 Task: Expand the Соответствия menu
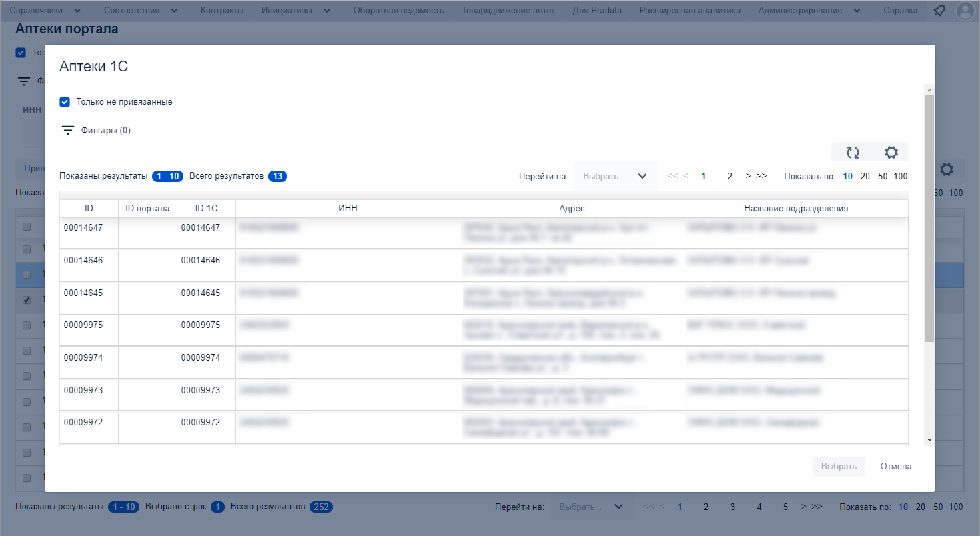click(x=141, y=11)
